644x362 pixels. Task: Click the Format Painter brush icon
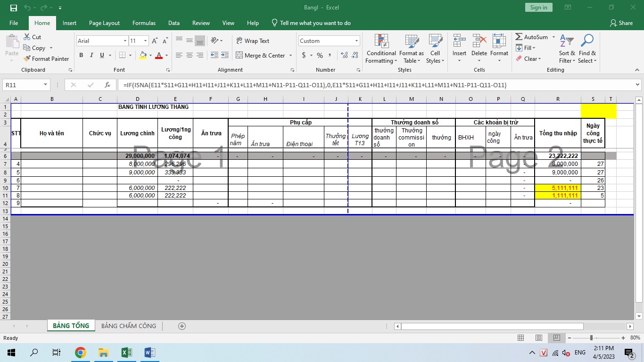click(x=27, y=59)
